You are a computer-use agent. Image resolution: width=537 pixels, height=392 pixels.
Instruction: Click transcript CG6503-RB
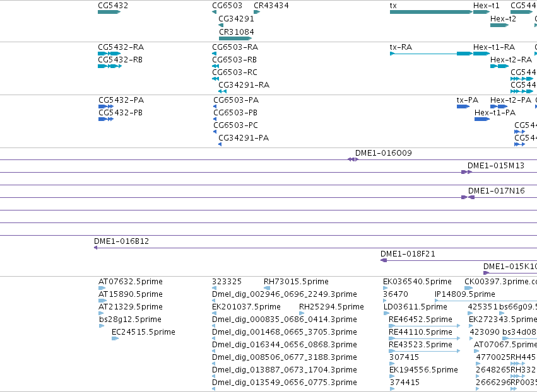[215, 66]
